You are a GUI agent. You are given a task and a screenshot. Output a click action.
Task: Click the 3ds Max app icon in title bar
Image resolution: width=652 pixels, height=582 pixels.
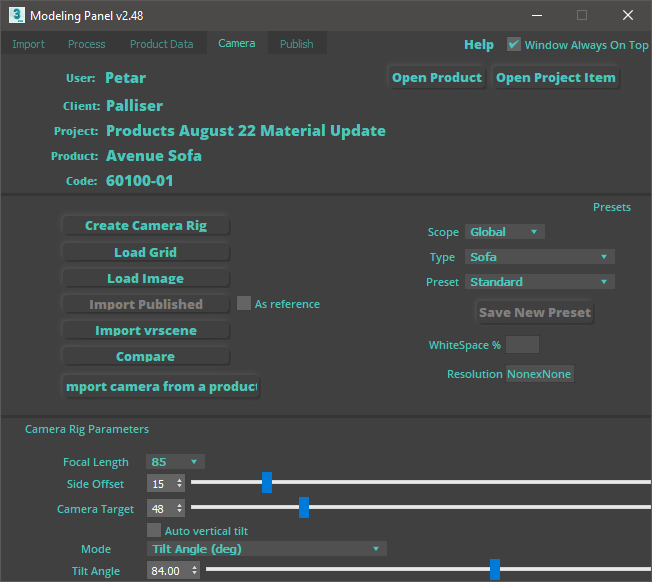coord(15,15)
